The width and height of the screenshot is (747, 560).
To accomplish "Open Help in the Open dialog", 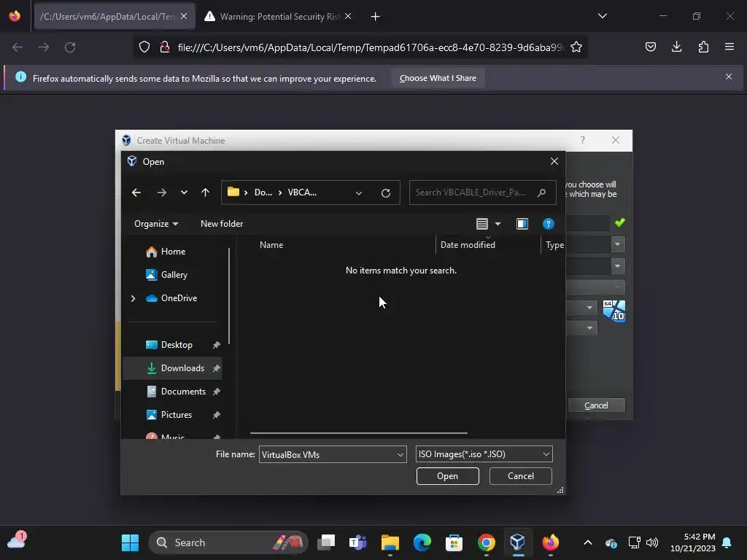I will tap(549, 224).
